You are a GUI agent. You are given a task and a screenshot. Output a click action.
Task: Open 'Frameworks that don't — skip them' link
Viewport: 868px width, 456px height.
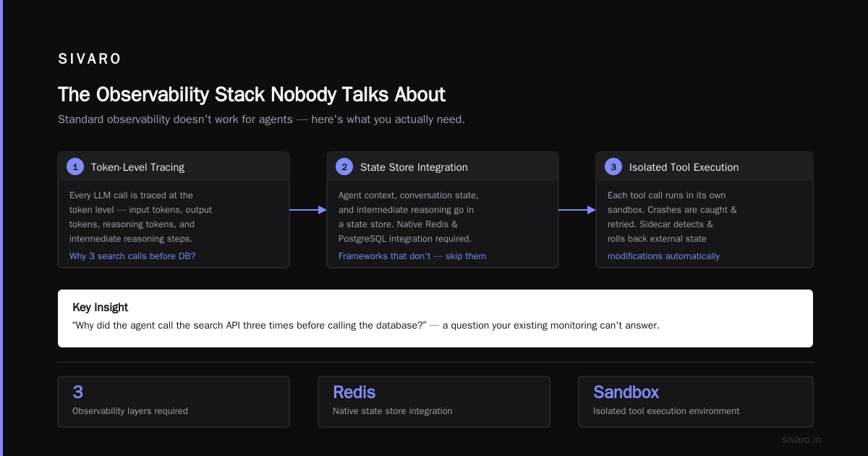click(412, 256)
